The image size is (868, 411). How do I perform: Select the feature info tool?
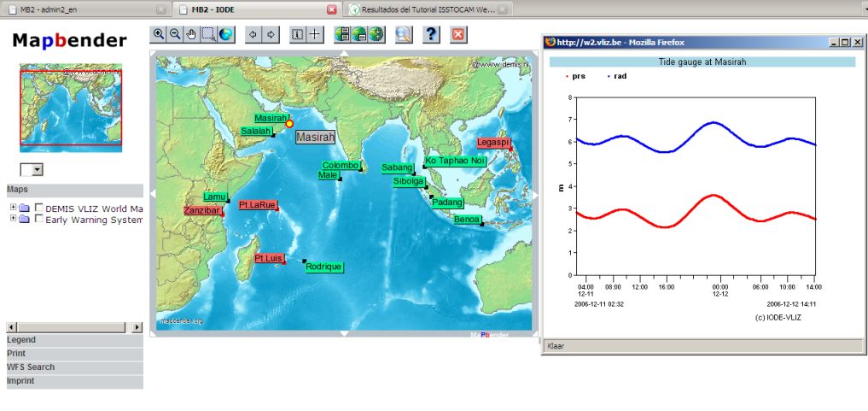coord(298,34)
